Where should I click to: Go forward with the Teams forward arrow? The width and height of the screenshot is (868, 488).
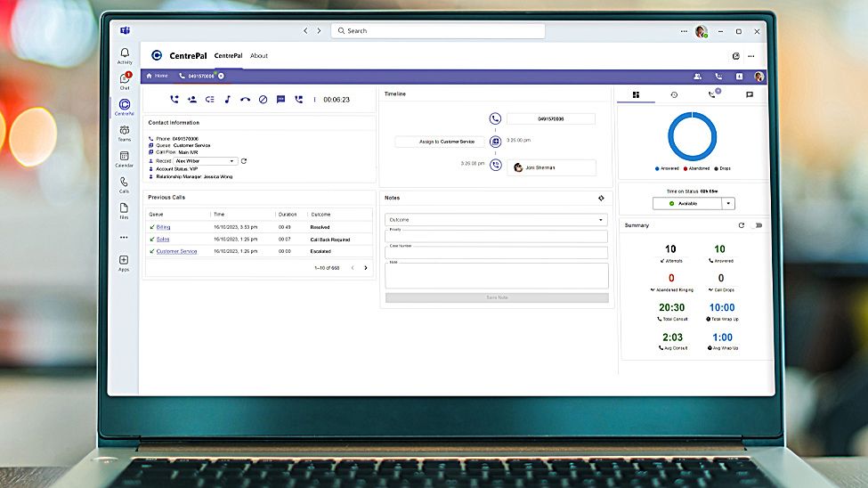[x=319, y=31]
